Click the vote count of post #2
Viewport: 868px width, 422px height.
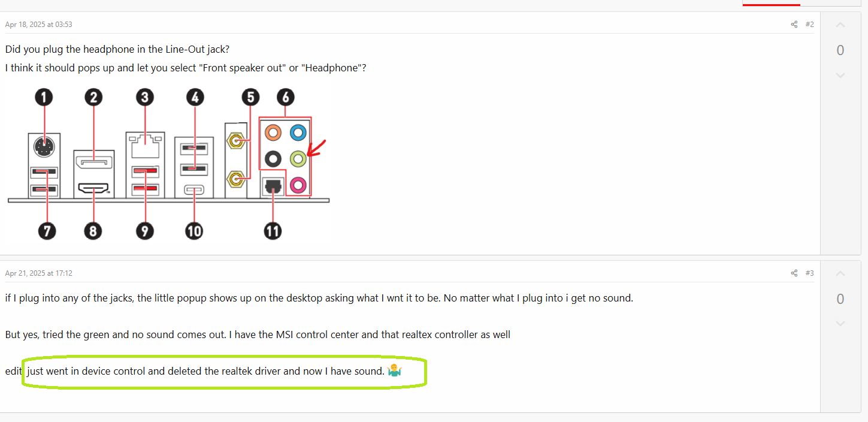[840, 50]
